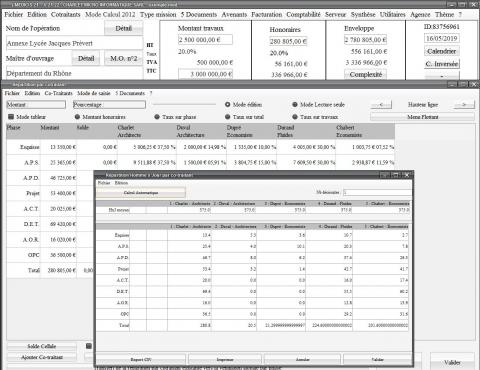Toggle the checkbox next to Solde Cellule
The width and height of the screenshot is (480, 370).
(89, 346)
